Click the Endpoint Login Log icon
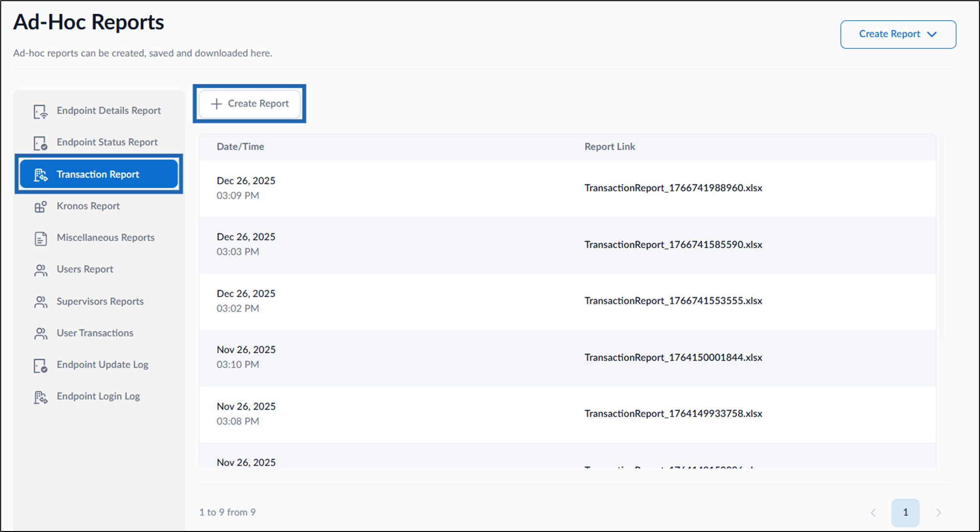Image resolution: width=980 pixels, height=532 pixels. pyautogui.click(x=41, y=397)
